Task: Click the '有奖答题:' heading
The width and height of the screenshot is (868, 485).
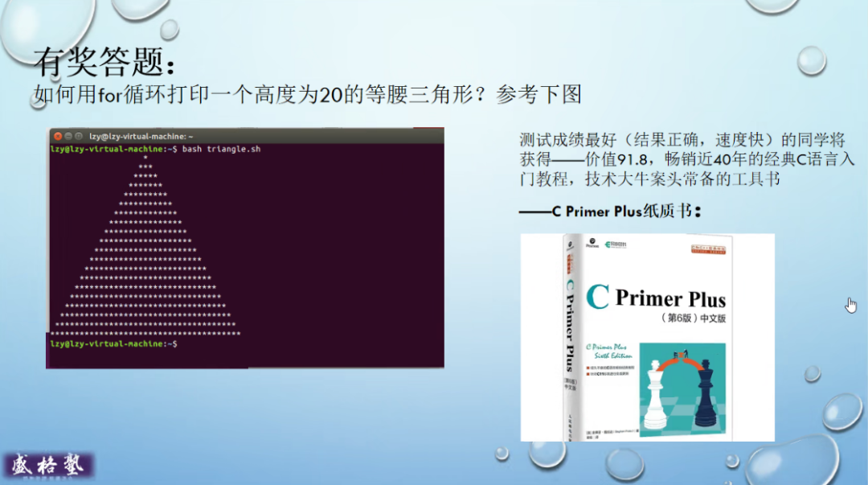Action: 104,61
